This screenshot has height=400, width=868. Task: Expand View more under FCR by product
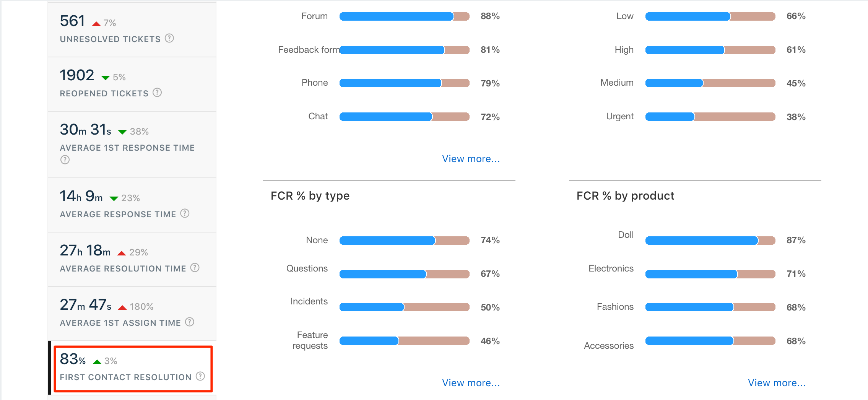click(x=777, y=383)
